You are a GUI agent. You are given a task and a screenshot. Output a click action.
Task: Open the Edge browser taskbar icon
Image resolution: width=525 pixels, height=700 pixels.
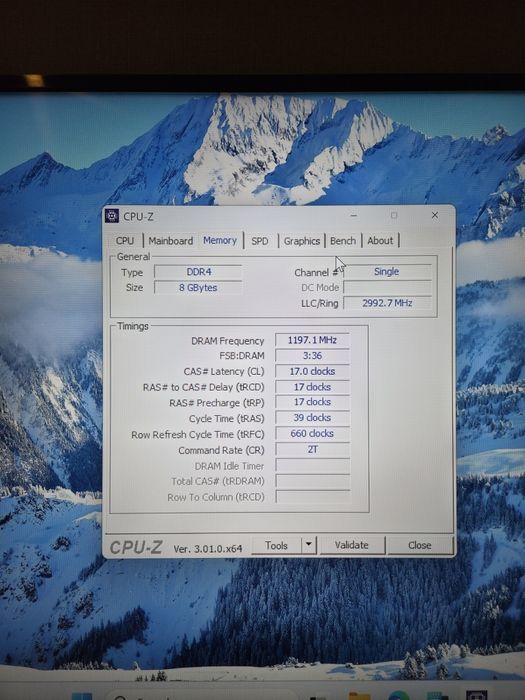399,696
